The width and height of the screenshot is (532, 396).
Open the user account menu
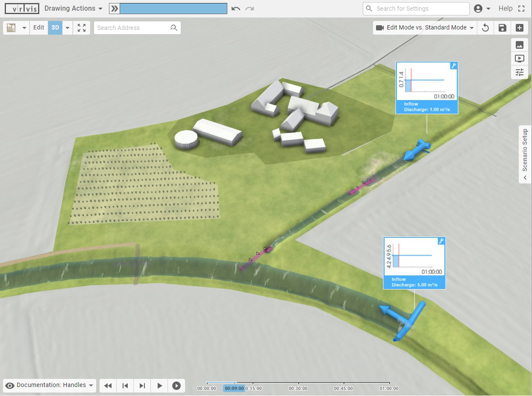(482, 9)
